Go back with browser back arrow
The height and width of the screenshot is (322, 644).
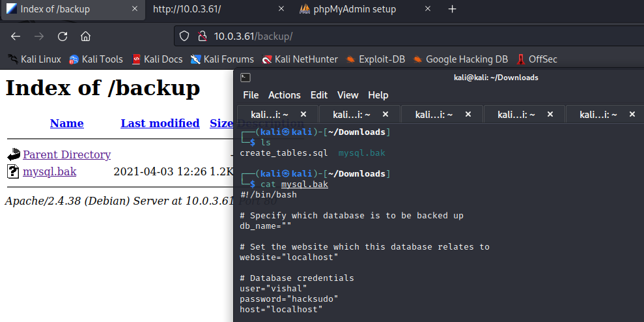(x=16, y=37)
